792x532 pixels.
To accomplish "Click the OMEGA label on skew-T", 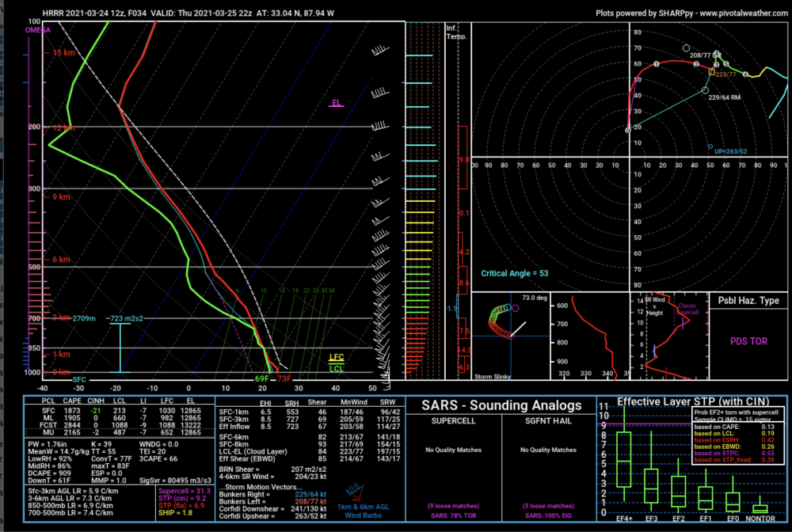I will pos(38,30).
